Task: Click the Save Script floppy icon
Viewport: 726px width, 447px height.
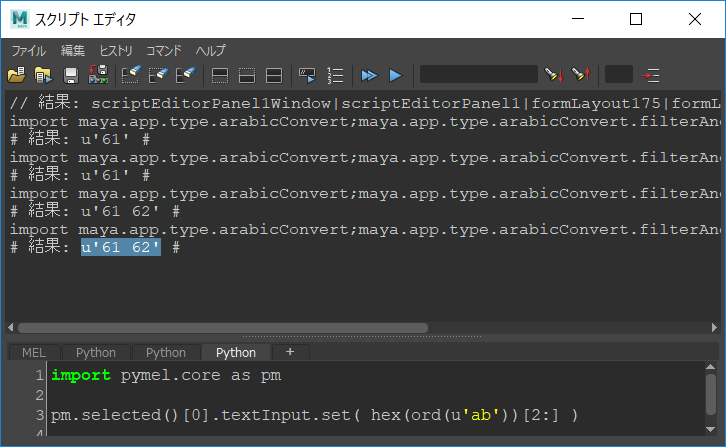Action: pyautogui.click(x=71, y=75)
